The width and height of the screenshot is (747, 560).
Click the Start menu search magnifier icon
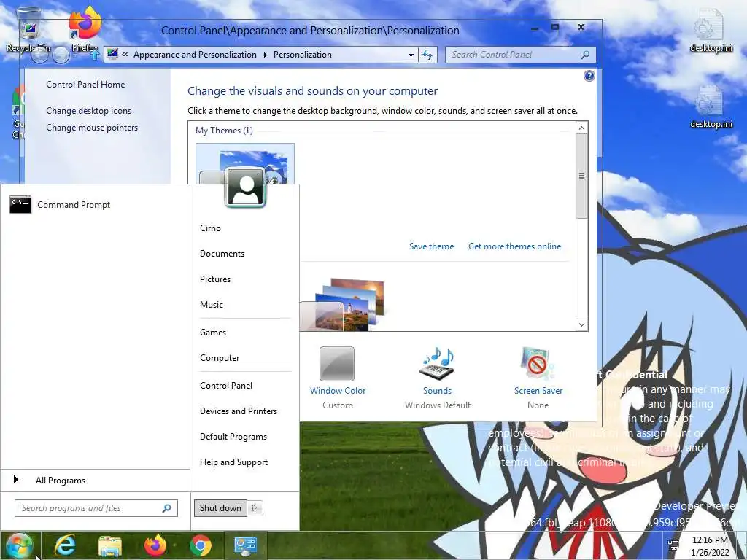tap(166, 508)
